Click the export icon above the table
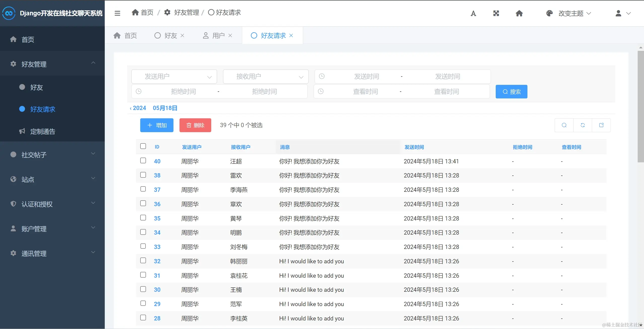The width and height of the screenshot is (644, 329). click(601, 125)
